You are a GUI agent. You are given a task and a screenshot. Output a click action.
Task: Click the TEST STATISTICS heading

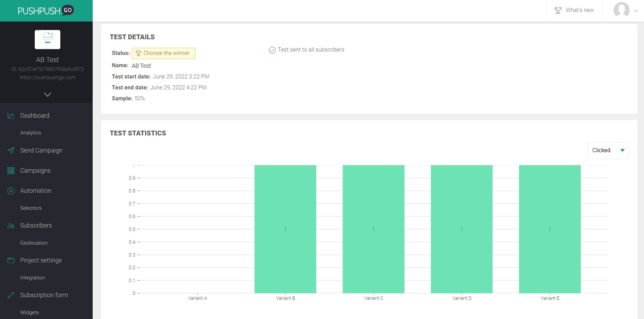coord(138,133)
